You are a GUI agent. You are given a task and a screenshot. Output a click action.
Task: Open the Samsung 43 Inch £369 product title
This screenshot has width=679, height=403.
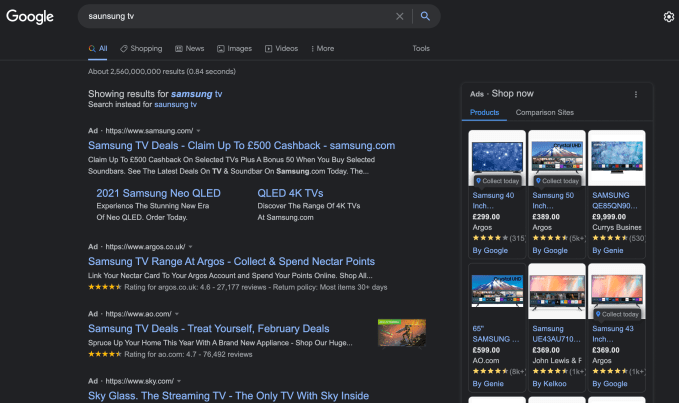pos(613,334)
